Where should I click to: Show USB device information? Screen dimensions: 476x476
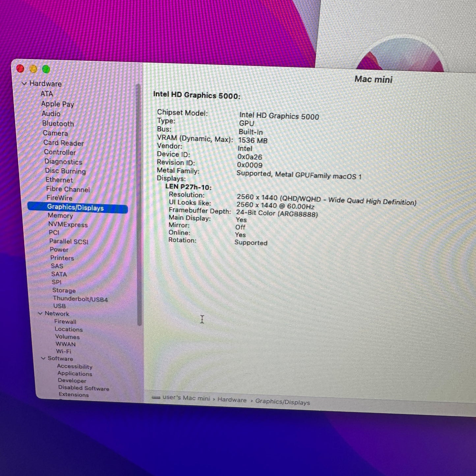[59, 306]
